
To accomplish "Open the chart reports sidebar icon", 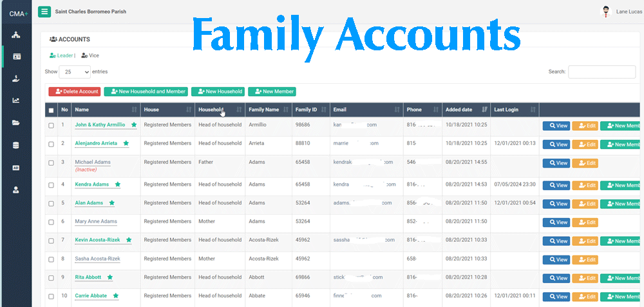I will coord(16,101).
